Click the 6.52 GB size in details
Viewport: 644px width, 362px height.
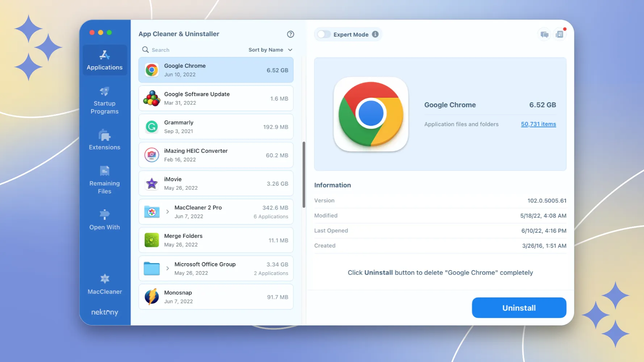[x=543, y=105]
